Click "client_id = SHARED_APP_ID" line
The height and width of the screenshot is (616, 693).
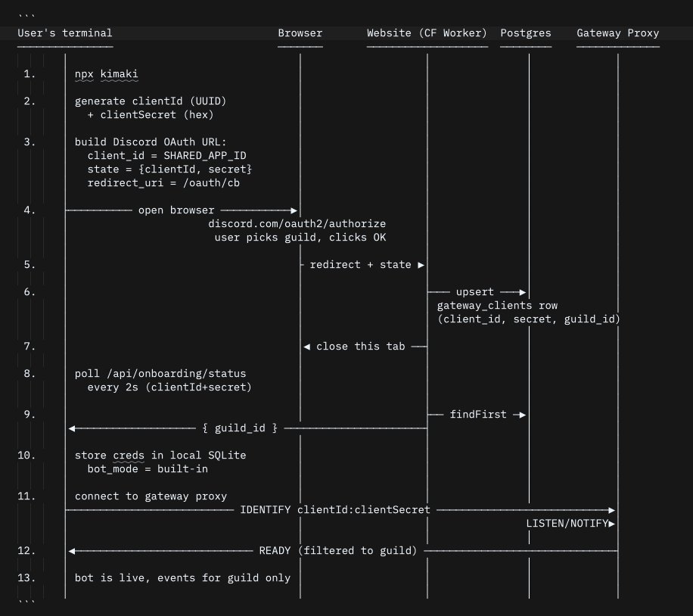pos(166,156)
